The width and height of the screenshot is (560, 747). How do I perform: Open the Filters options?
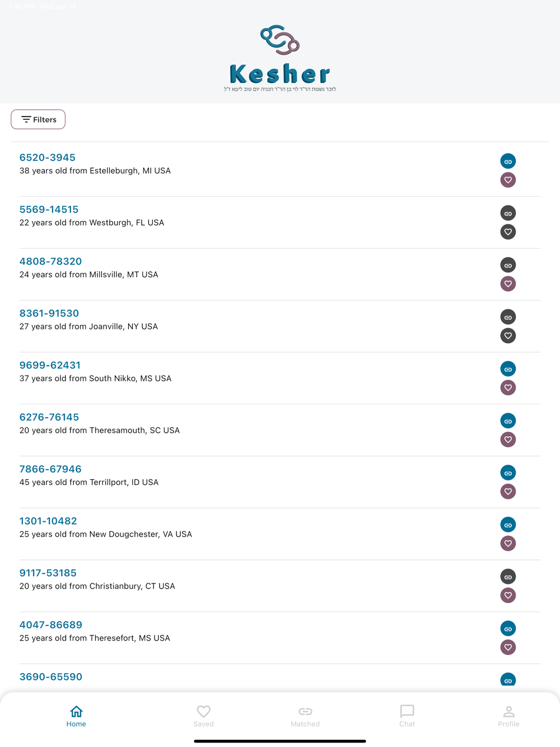pyautogui.click(x=38, y=119)
